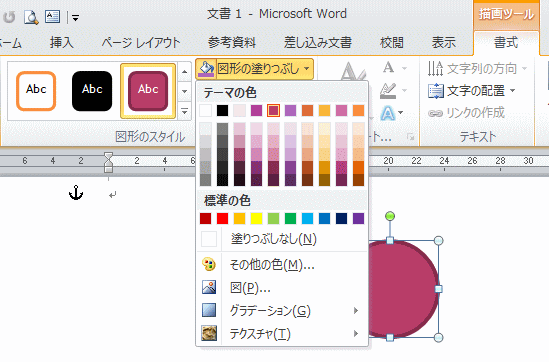Viewport: 549px width, 362px height.
Task: Apply the orange outline Abc shape style
Action: [36, 91]
